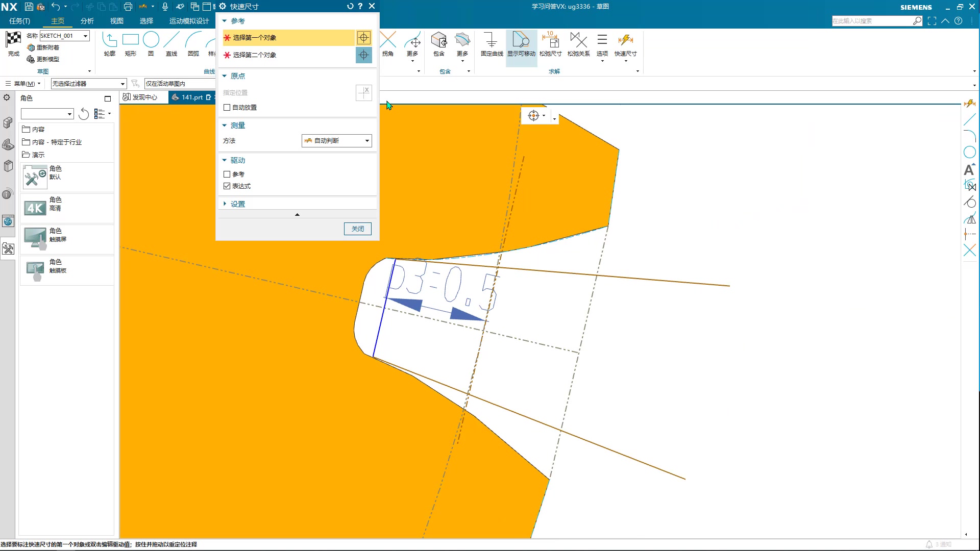Image resolution: width=980 pixels, height=551 pixels.
Task: Open the measurement Method dropdown
Action: (337, 141)
